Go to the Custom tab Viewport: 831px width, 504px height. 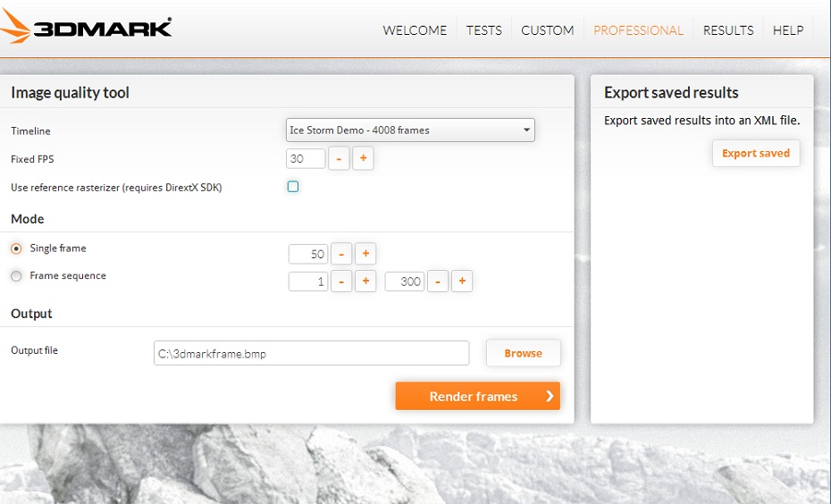[547, 30]
